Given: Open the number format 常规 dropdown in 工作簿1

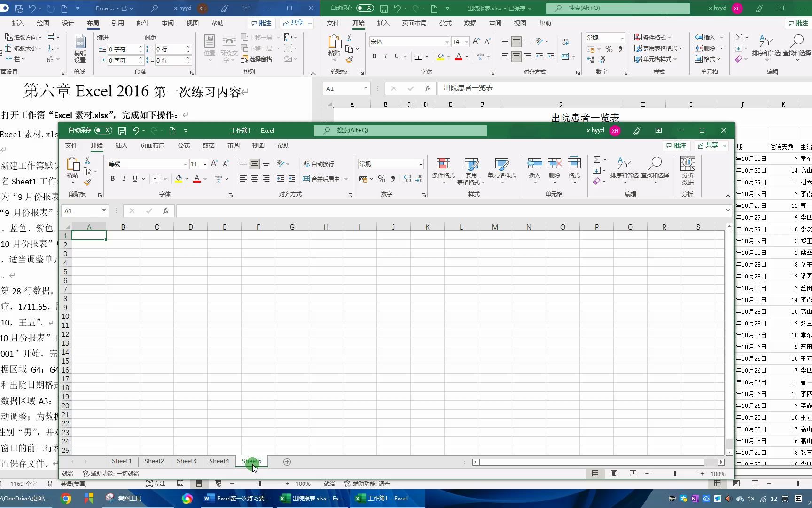Looking at the screenshot, I should click(421, 164).
